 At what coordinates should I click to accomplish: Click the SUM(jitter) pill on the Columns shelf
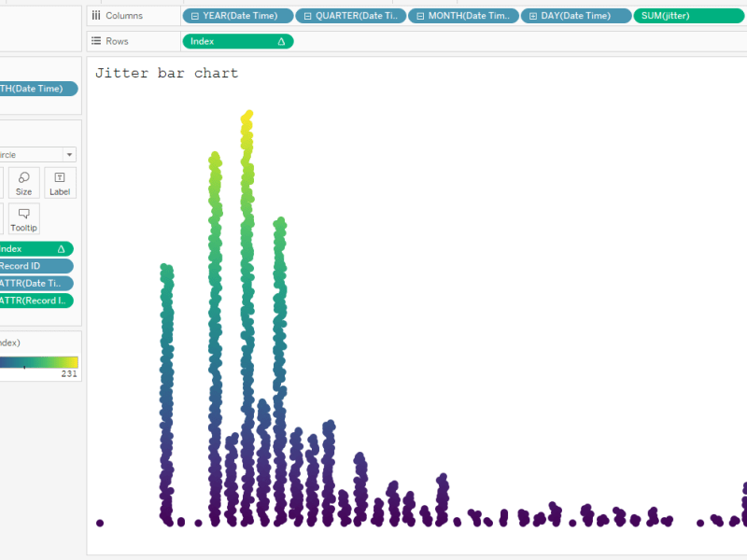688,15
